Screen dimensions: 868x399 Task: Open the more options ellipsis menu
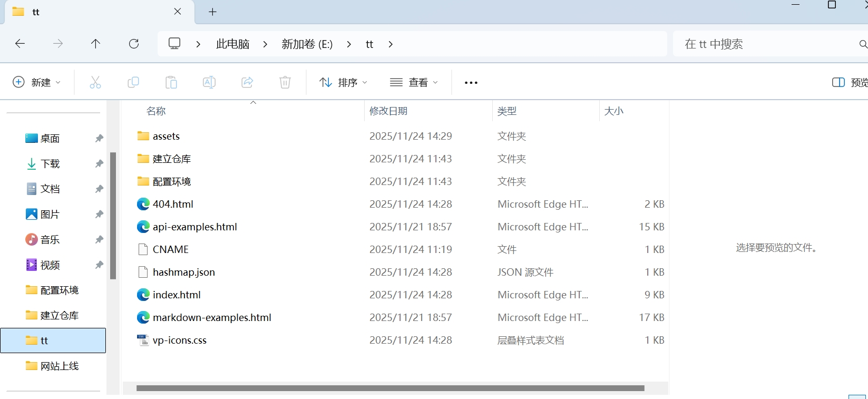pyautogui.click(x=471, y=83)
